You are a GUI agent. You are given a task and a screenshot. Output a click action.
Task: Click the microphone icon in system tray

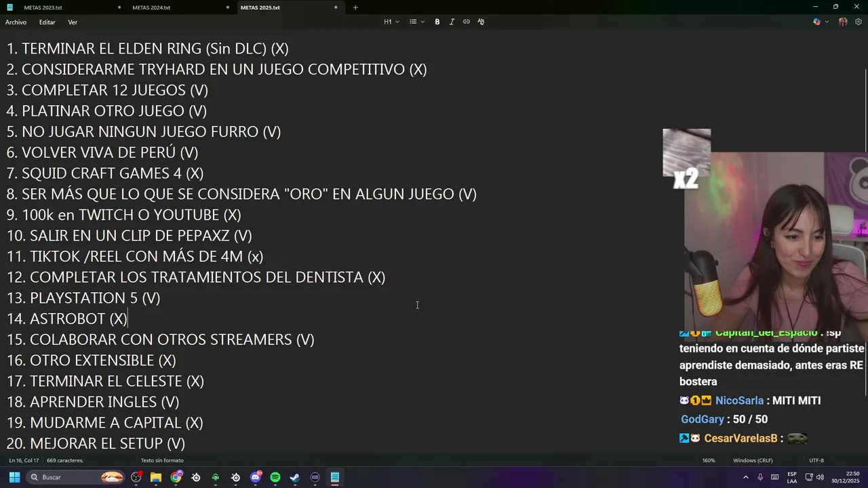(x=760, y=477)
